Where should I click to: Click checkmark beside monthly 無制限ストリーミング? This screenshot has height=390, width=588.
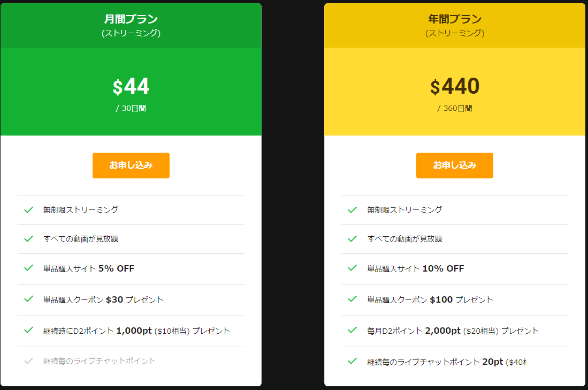tap(29, 209)
